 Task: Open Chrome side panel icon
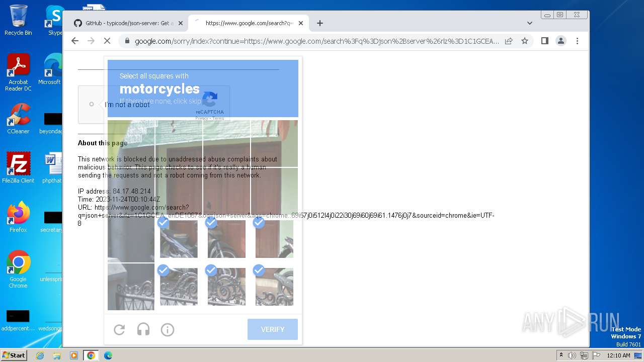[544, 41]
